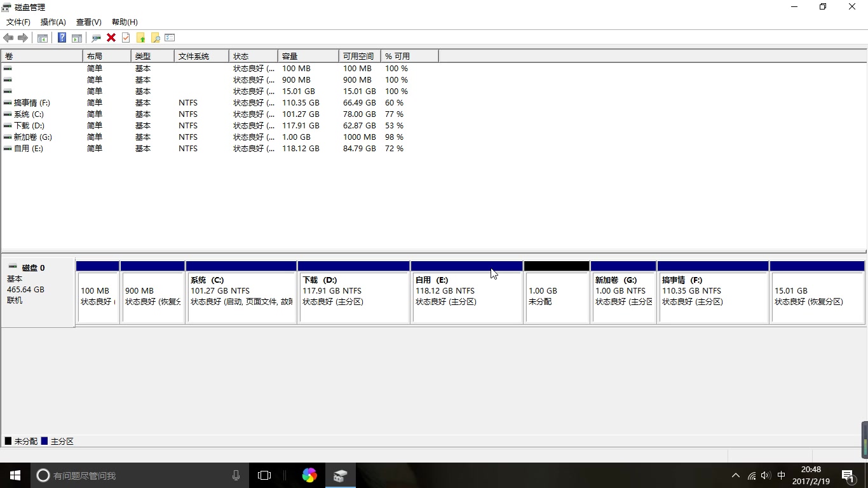The width and height of the screenshot is (868, 488).
Task: Sort by the 文件系统 column header
Action: (x=201, y=57)
